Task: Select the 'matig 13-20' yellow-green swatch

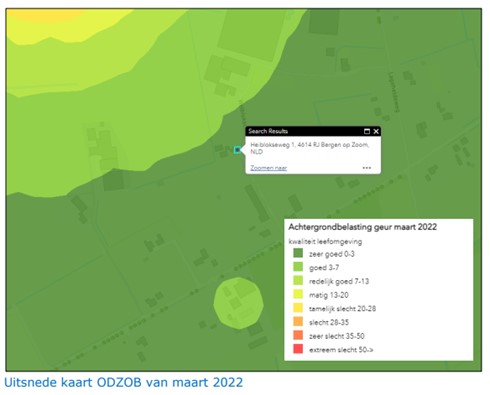Action: click(298, 294)
